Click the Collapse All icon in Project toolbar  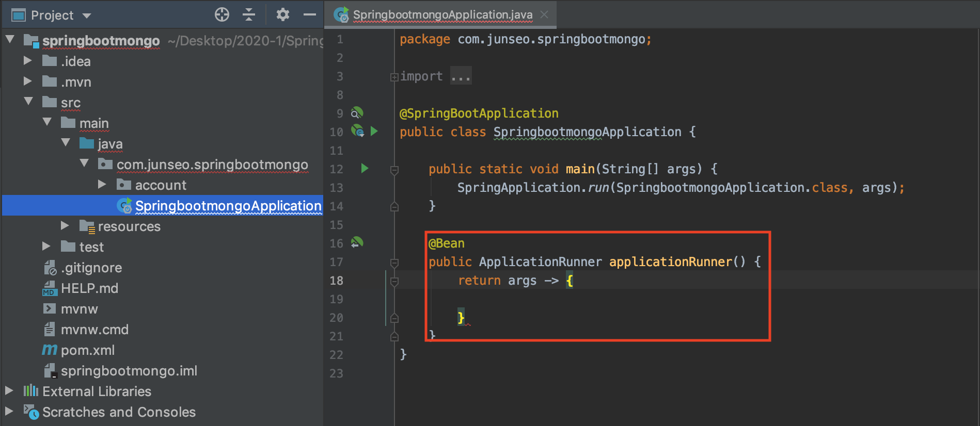(x=249, y=14)
